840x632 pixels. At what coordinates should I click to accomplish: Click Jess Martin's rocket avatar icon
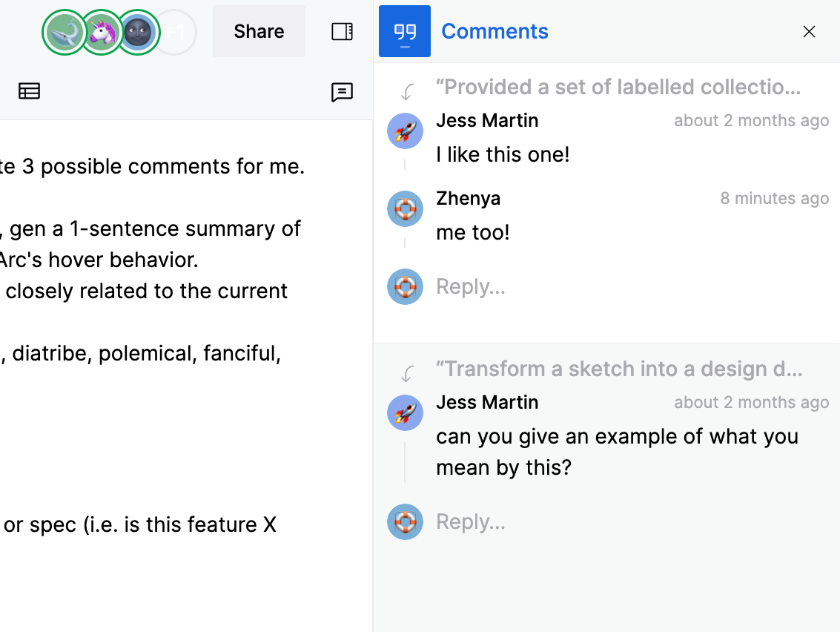(x=405, y=130)
